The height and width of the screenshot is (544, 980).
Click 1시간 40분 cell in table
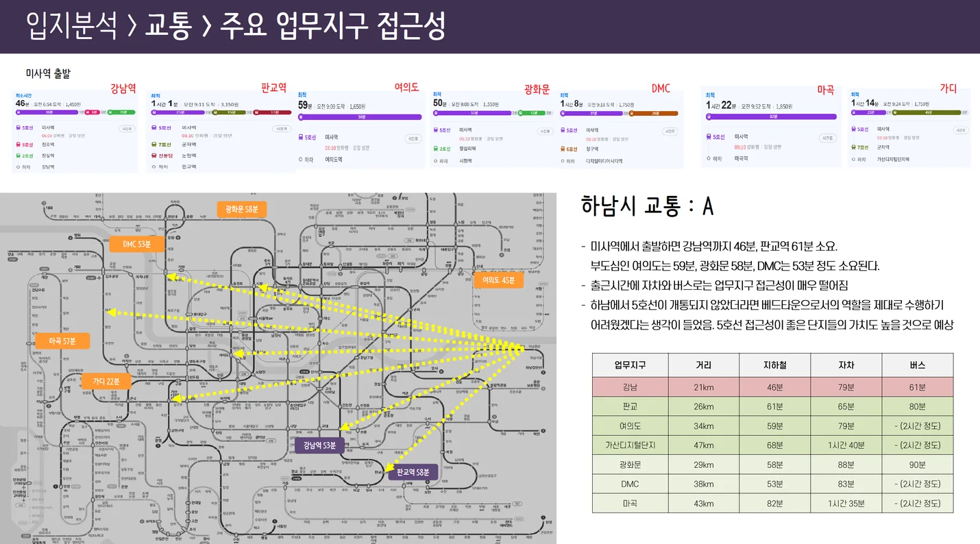[846, 445]
